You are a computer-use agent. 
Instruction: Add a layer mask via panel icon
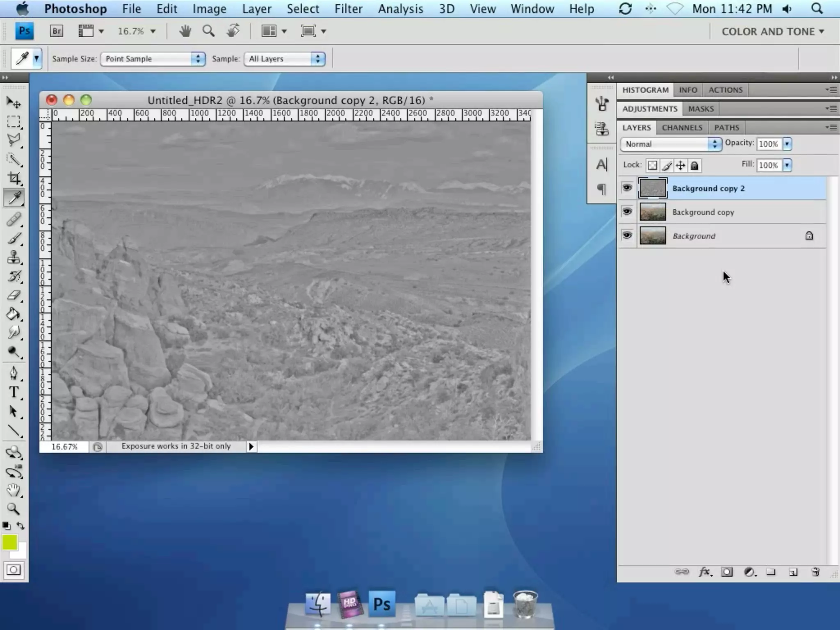pyautogui.click(x=727, y=572)
